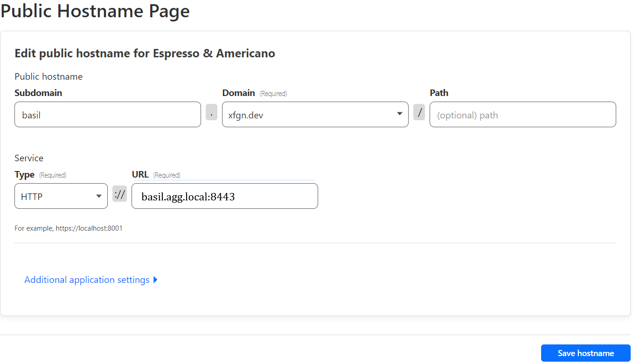Click the :// separator before URL
The width and height of the screenshot is (633, 364).
point(119,194)
